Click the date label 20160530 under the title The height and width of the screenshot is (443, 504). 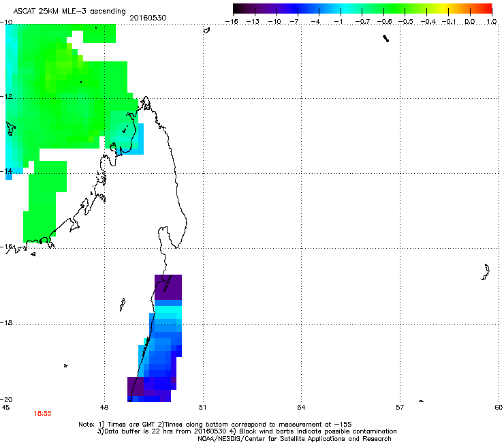point(148,18)
